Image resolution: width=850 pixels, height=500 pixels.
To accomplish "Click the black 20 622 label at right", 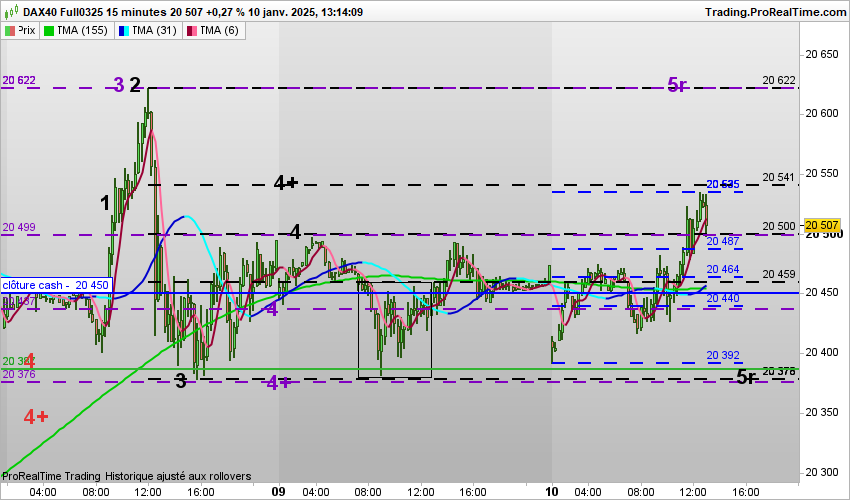I will coord(779,80).
